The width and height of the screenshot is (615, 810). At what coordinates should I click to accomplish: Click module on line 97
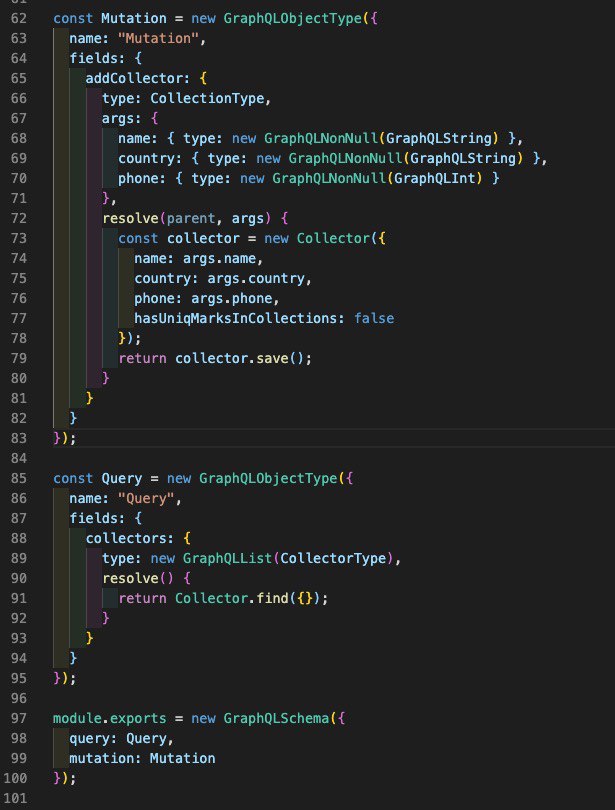click(77, 718)
